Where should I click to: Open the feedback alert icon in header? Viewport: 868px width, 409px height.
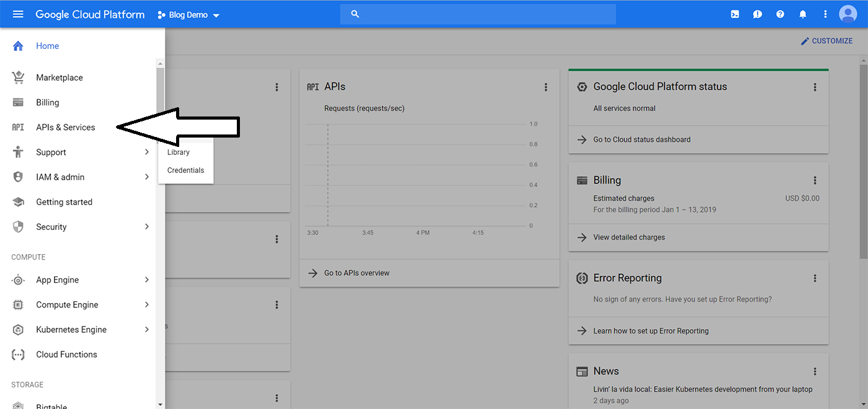757,14
